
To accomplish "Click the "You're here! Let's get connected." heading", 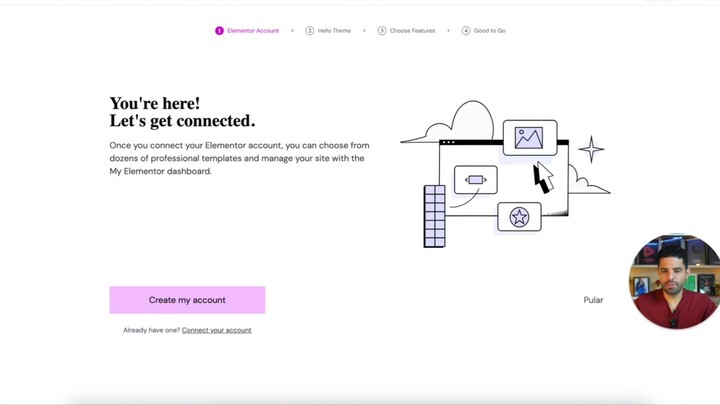I will tap(182, 112).
